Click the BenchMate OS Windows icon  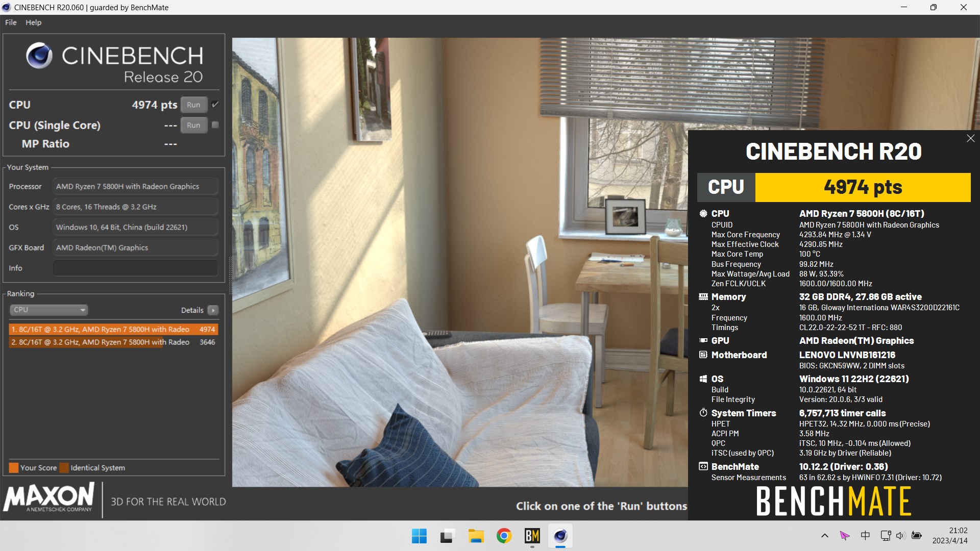click(703, 379)
